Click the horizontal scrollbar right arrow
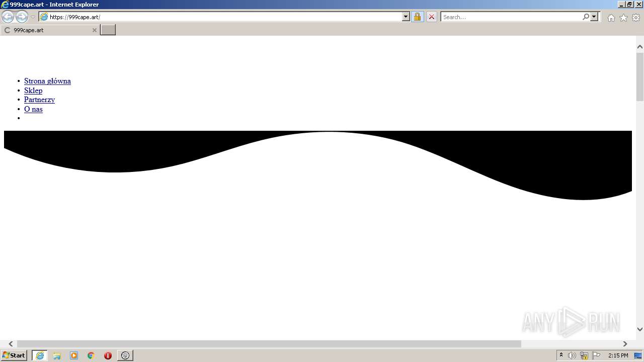This screenshot has width=644, height=362. tap(625, 344)
